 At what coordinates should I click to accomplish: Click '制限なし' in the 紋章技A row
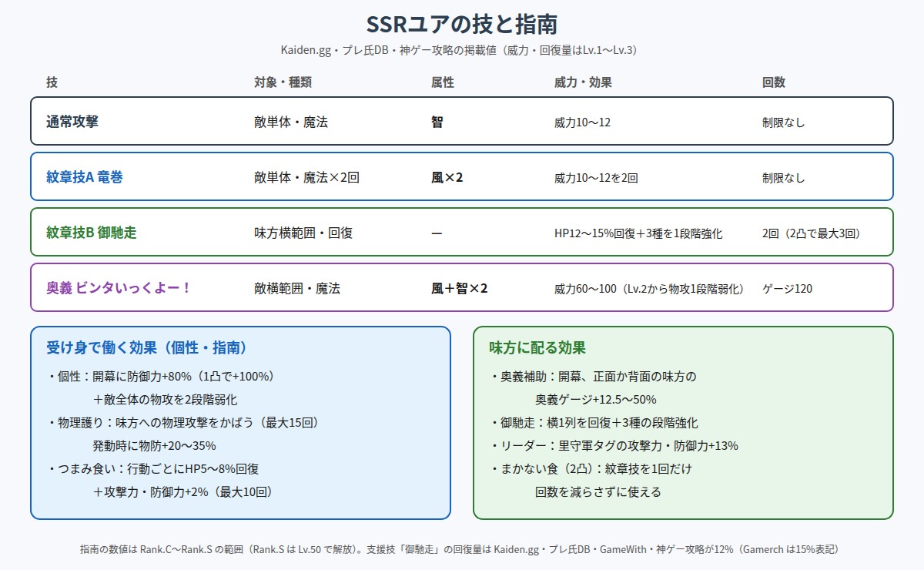click(x=783, y=177)
